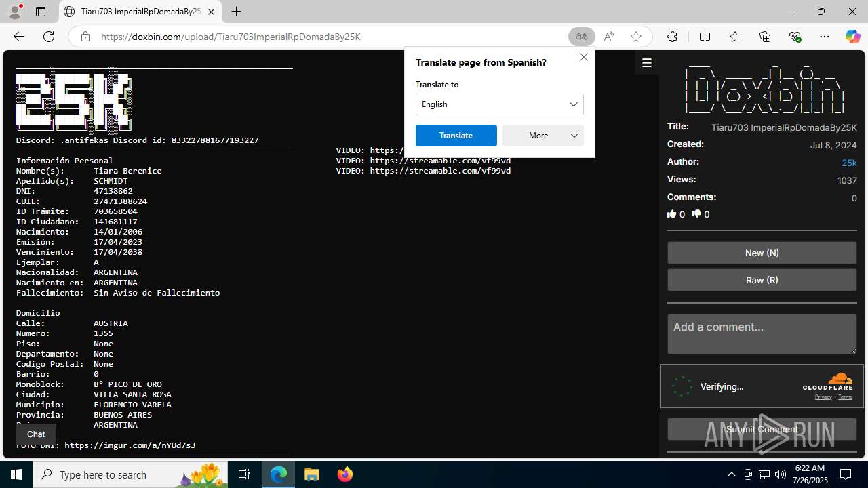Click the taskbar search box
The image size is (868, 488).
(x=131, y=474)
